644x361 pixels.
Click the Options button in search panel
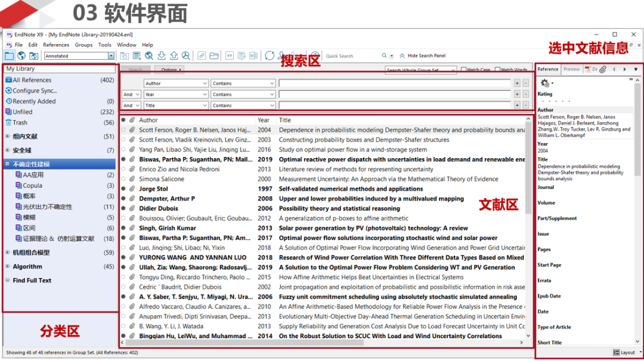click(169, 70)
